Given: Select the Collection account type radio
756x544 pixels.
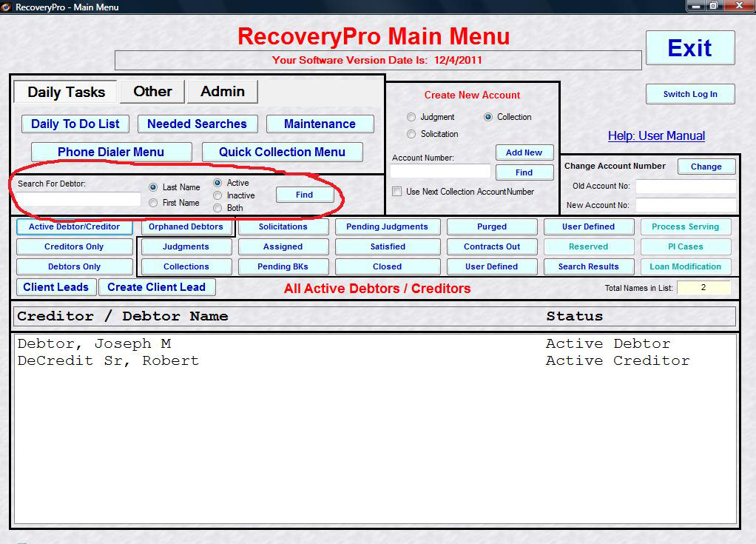Looking at the screenshot, I should pos(488,117).
